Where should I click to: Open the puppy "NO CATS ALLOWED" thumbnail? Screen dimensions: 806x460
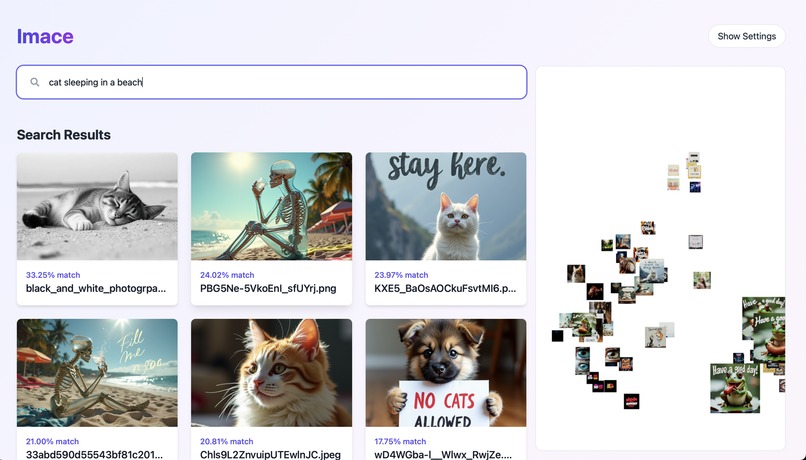pyautogui.click(x=446, y=373)
